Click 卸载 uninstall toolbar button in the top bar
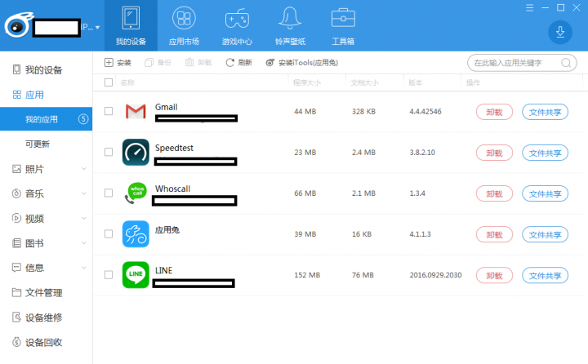 coord(198,63)
